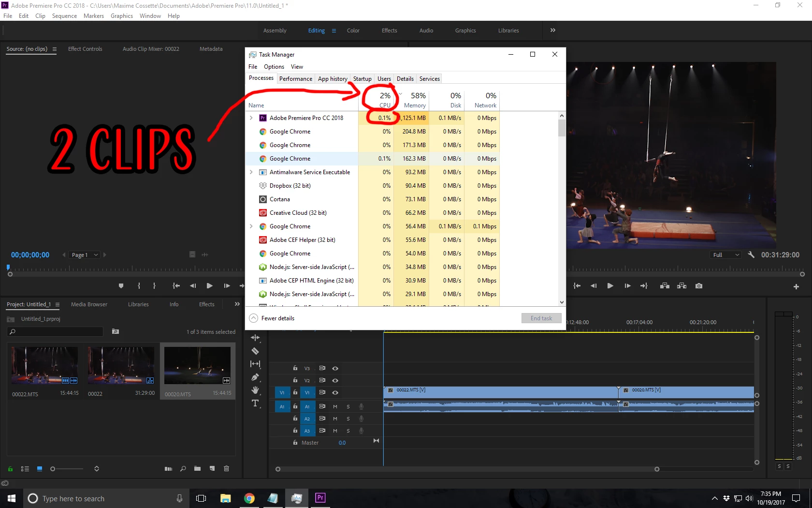812x508 pixels.
Task: Select the Pen tool
Action: (255, 377)
